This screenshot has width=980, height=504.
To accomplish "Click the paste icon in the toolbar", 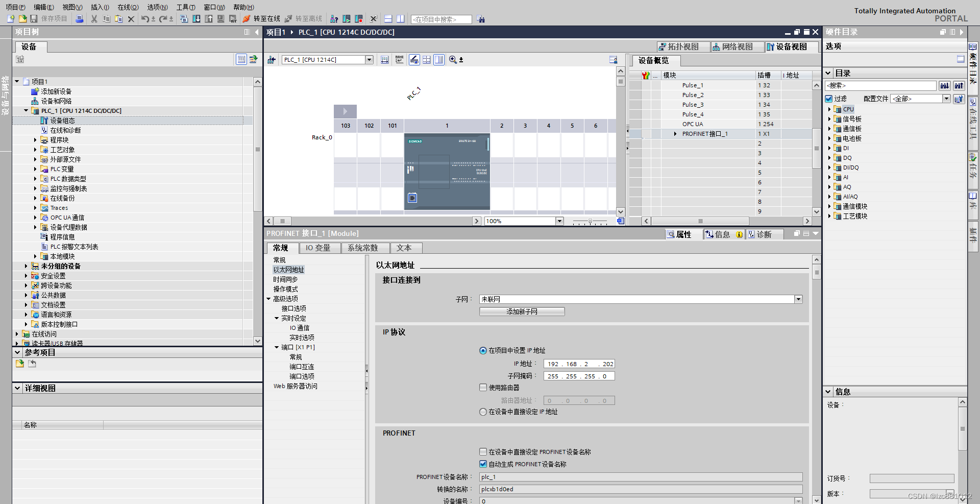I will coord(119,19).
